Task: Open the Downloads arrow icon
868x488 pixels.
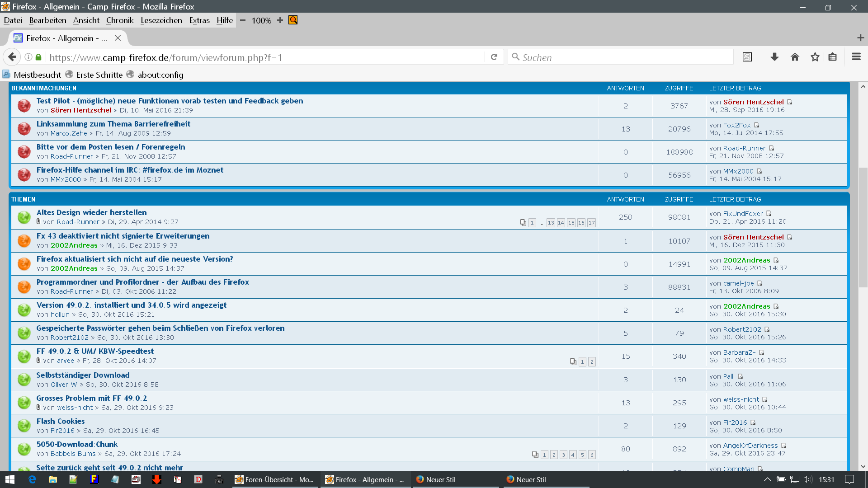Action: 774,57
